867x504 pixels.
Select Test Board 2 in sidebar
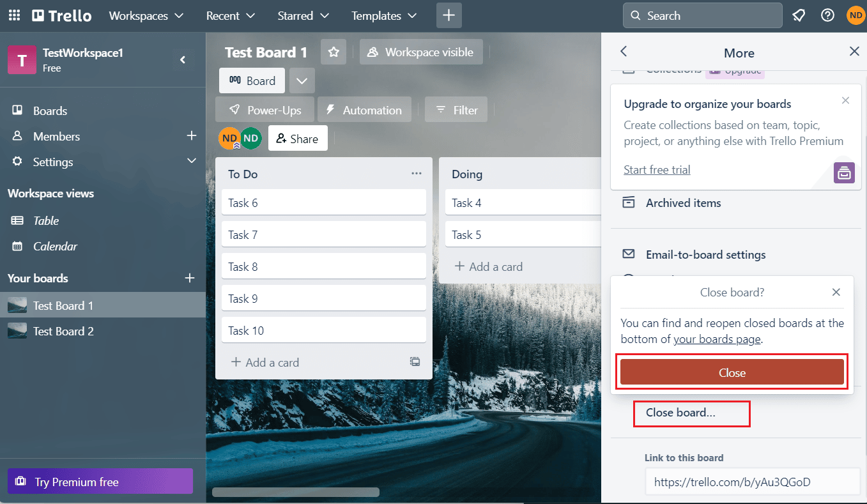(x=103, y=331)
